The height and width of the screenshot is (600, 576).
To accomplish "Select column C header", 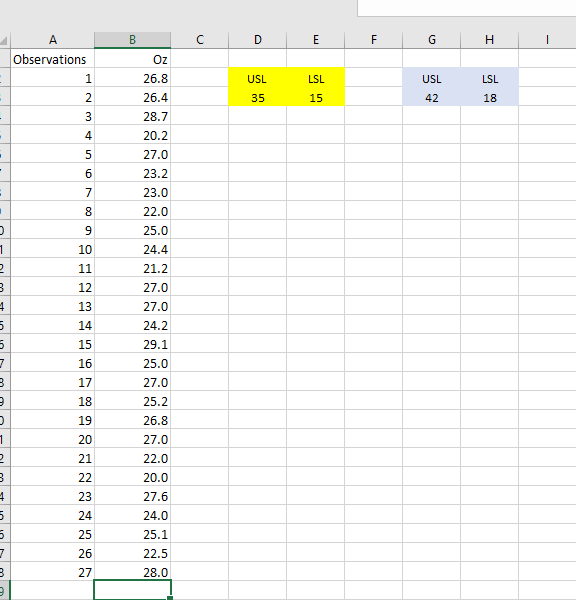I will (200, 40).
